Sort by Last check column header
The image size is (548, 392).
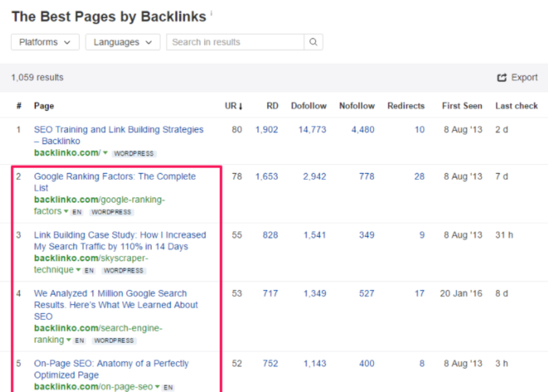(516, 106)
